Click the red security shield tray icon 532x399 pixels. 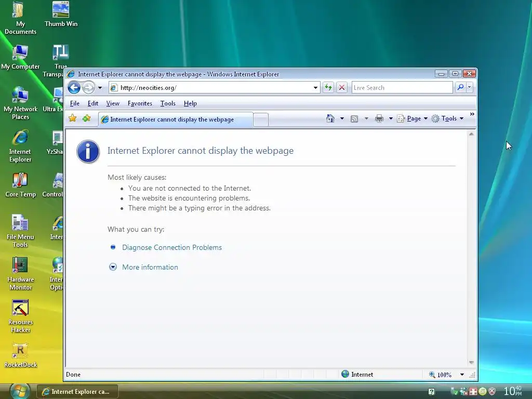(492, 392)
